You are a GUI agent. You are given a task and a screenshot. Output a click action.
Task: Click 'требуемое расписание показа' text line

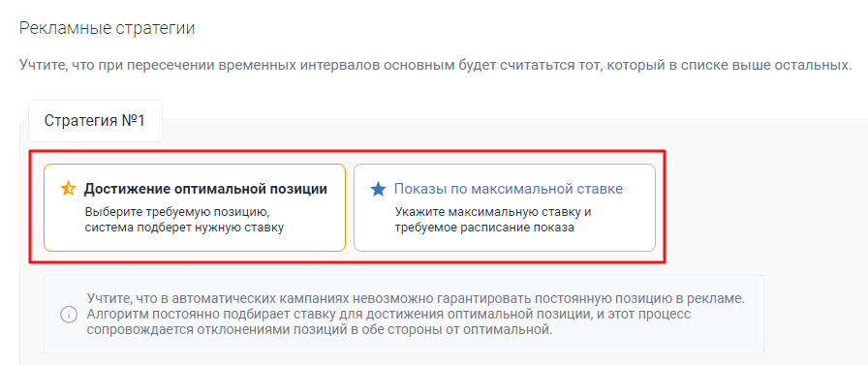pos(484,228)
